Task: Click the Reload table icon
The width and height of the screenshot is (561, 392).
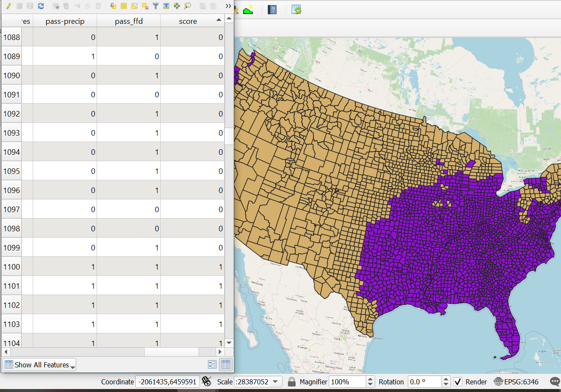Action: 41,6
